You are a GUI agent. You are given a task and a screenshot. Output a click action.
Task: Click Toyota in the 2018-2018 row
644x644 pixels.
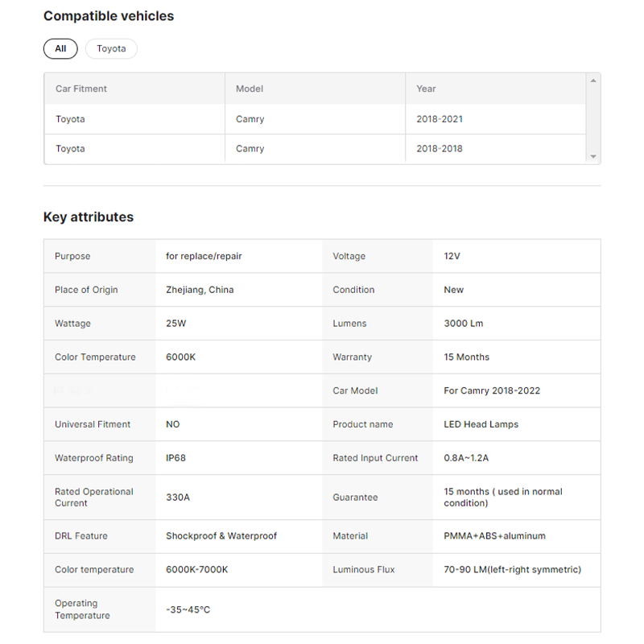pos(70,149)
